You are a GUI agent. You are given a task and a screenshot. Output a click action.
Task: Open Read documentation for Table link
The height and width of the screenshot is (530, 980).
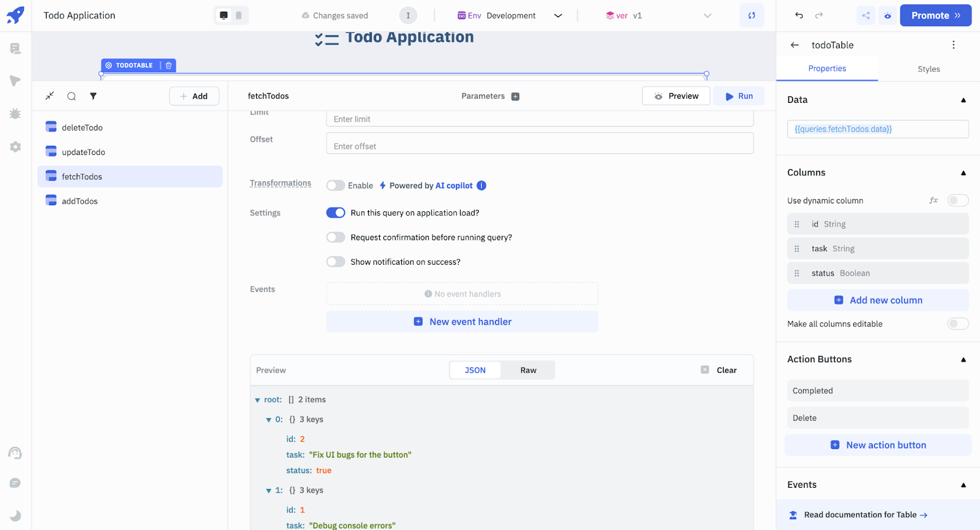click(865, 515)
